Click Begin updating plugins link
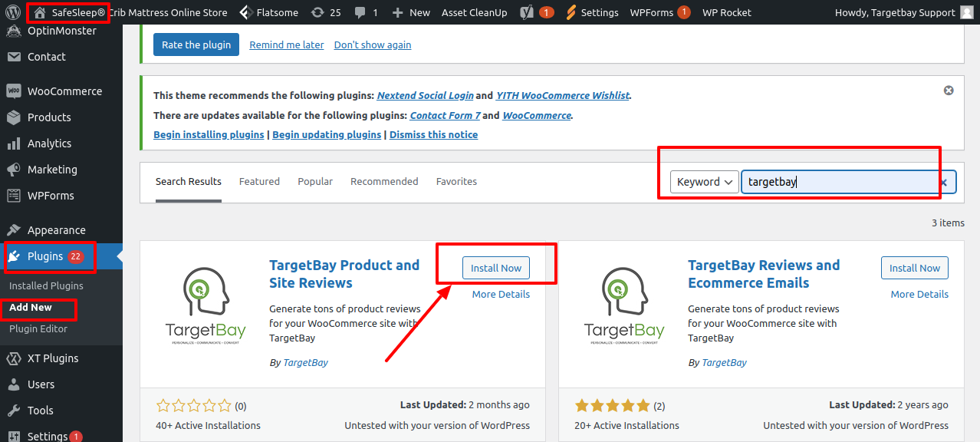The image size is (980, 442). [x=327, y=134]
